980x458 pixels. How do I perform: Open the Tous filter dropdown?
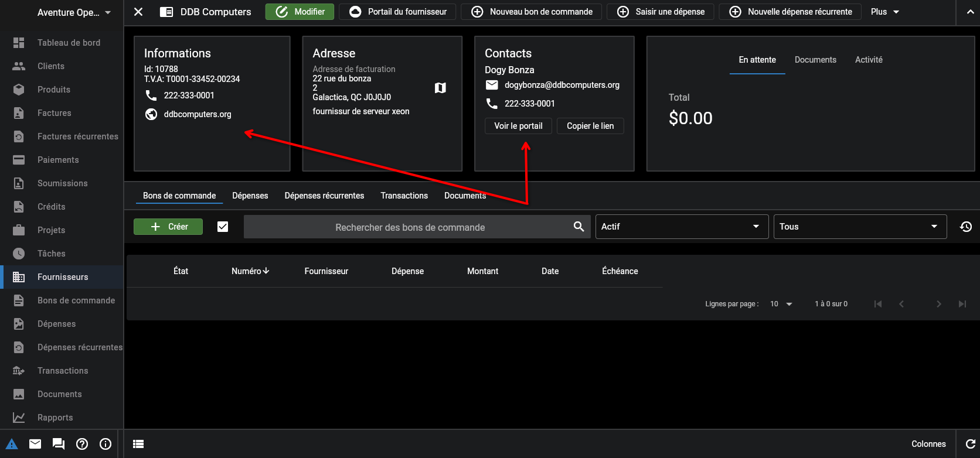pyautogui.click(x=860, y=227)
